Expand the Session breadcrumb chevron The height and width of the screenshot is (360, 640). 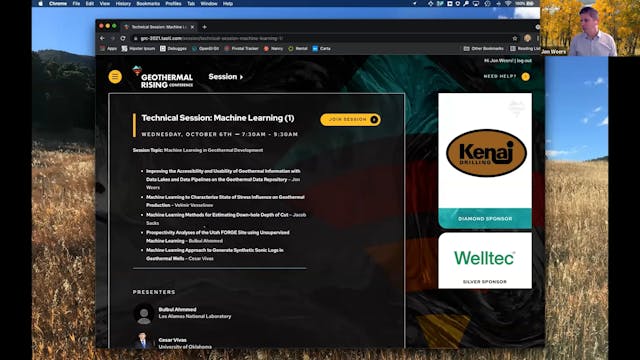pos(242,77)
